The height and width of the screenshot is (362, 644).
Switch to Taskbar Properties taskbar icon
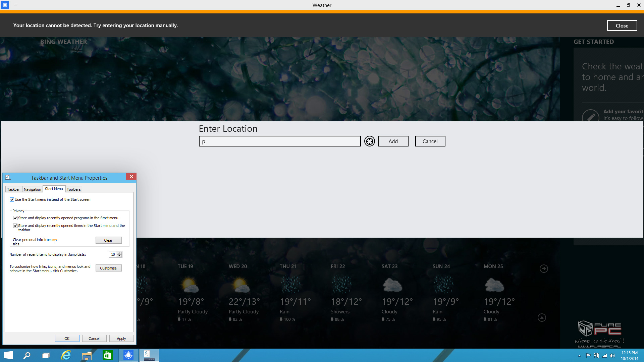pyautogui.click(x=149, y=355)
